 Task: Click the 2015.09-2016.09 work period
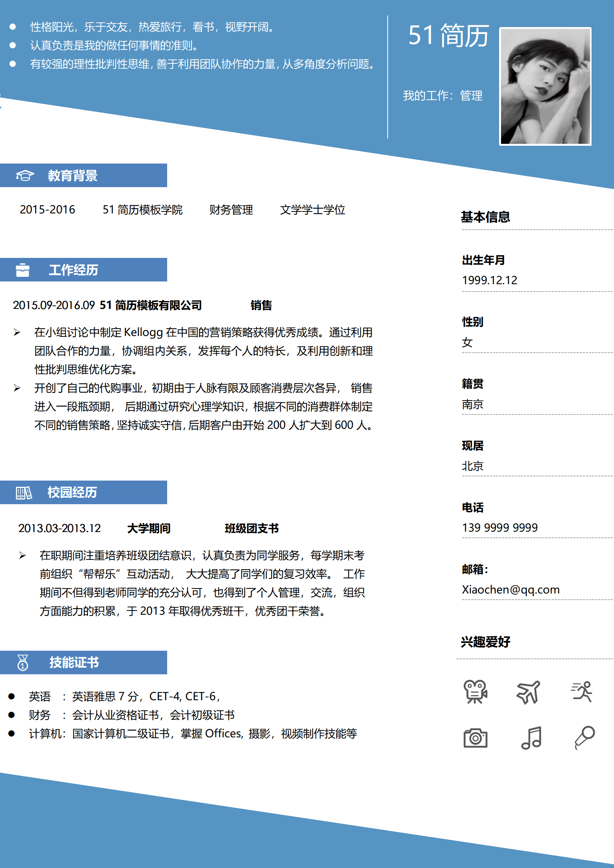[x=54, y=305]
